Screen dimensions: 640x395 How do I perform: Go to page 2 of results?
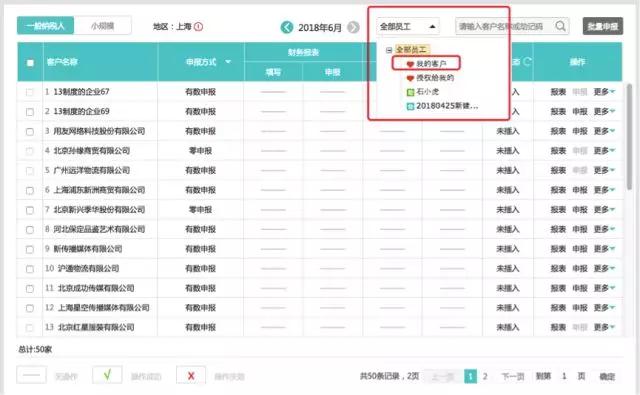(x=485, y=376)
